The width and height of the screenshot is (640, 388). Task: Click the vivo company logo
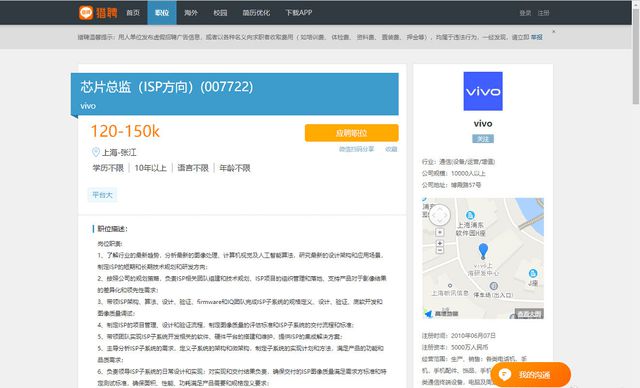click(x=483, y=91)
